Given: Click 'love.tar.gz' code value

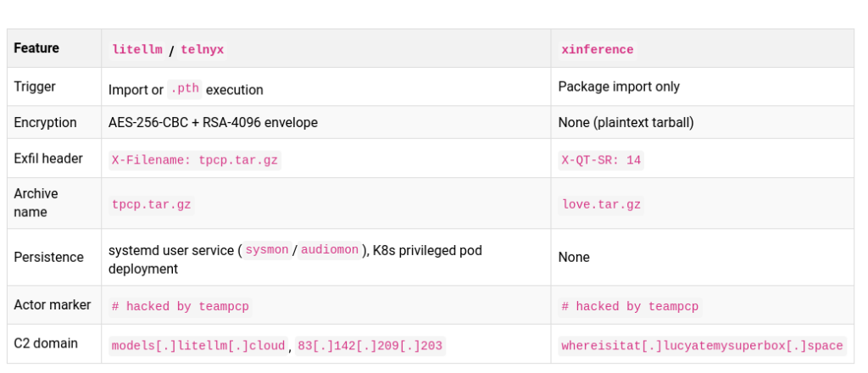Looking at the screenshot, I should click(x=601, y=205).
